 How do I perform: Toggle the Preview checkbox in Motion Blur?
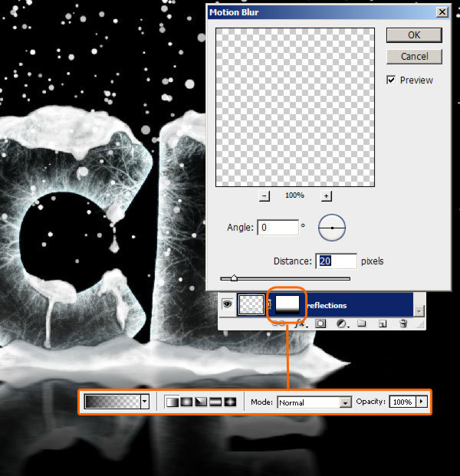(x=392, y=80)
